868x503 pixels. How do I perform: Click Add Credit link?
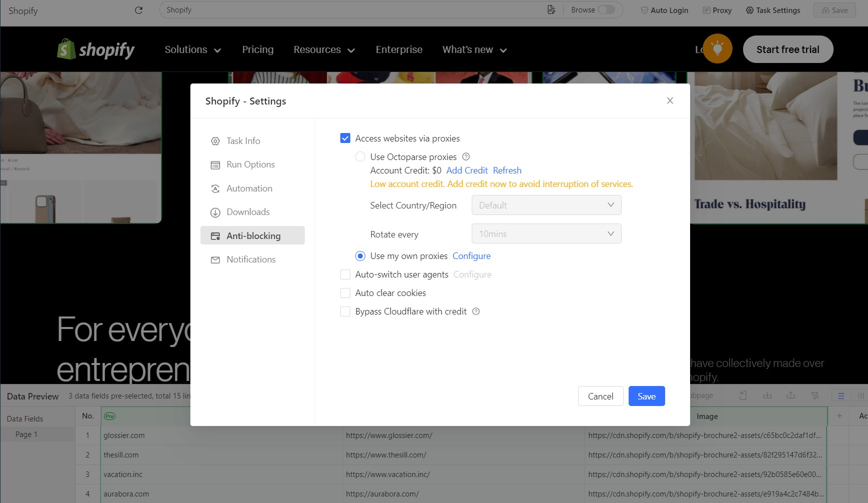(467, 170)
